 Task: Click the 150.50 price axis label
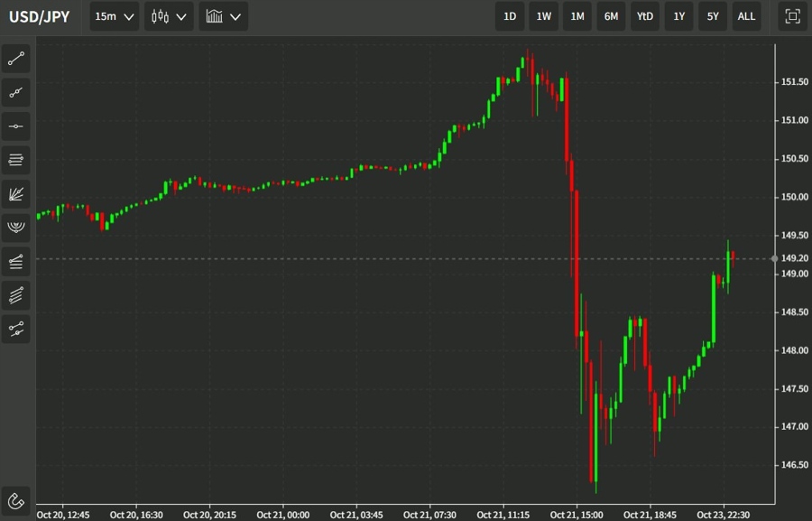[x=794, y=159]
